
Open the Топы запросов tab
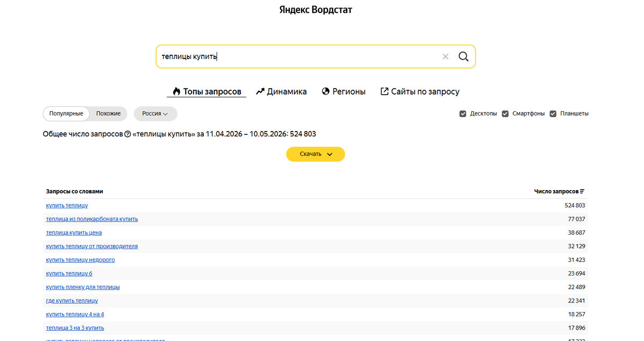pyautogui.click(x=207, y=92)
